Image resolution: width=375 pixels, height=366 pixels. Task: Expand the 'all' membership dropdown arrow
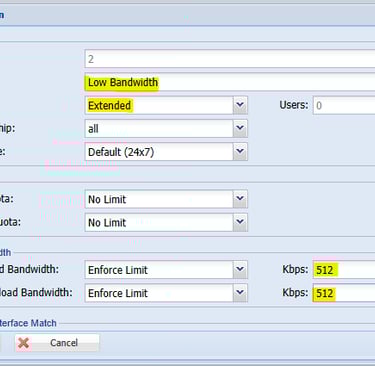[240, 128]
